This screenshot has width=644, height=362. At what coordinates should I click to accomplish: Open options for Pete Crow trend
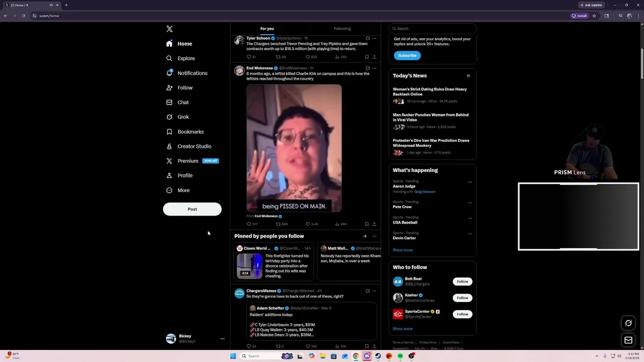coord(470,203)
